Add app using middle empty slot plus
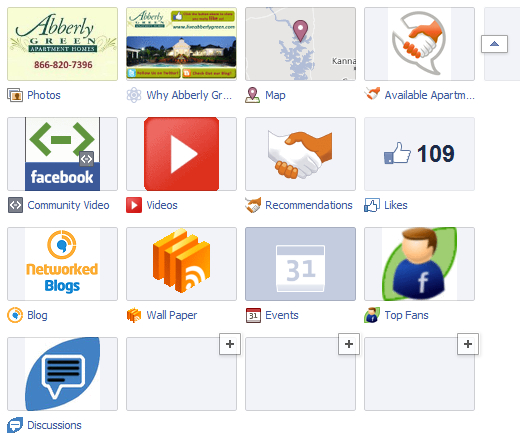The image size is (520, 447). tap(349, 344)
